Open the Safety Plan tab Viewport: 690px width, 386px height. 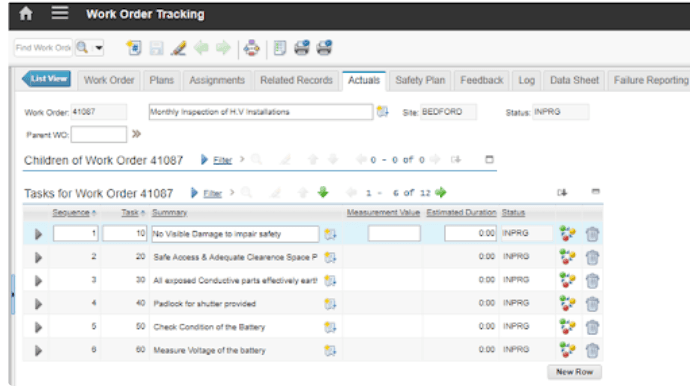pos(420,81)
